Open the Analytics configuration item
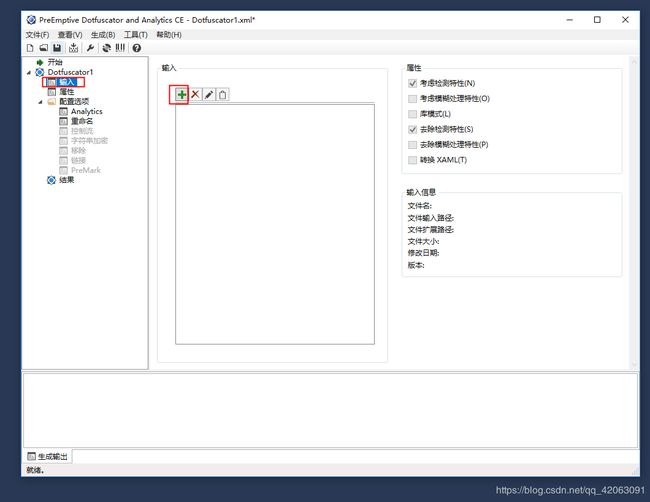 86,112
